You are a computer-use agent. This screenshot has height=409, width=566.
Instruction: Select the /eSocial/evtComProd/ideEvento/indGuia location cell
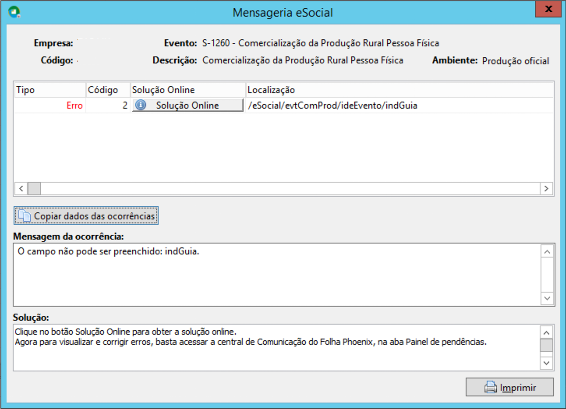pyautogui.click(x=399, y=106)
